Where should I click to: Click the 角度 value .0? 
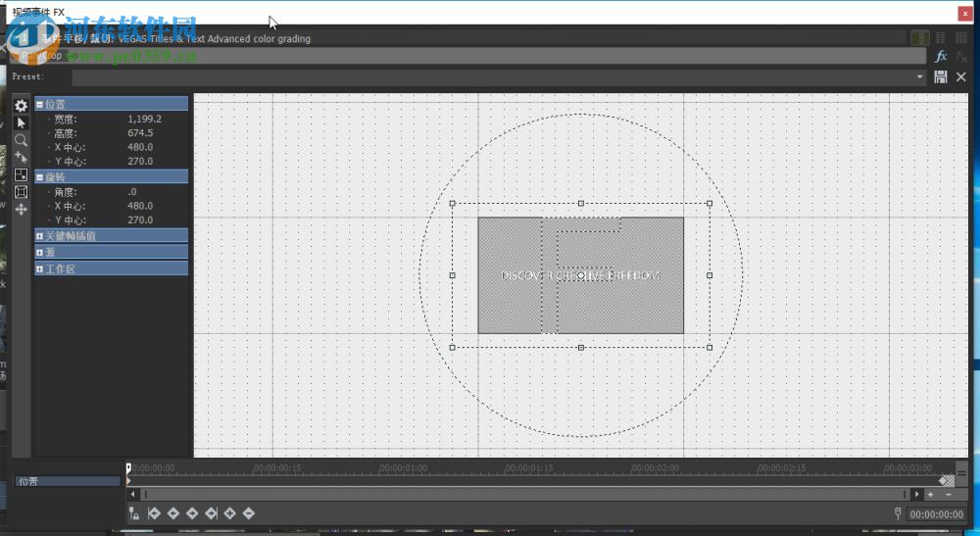click(x=132, y=192)
